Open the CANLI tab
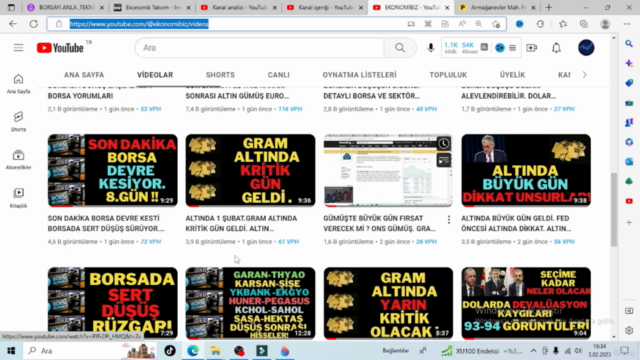The height and width of the screenshot is (360, 640). 278,75
